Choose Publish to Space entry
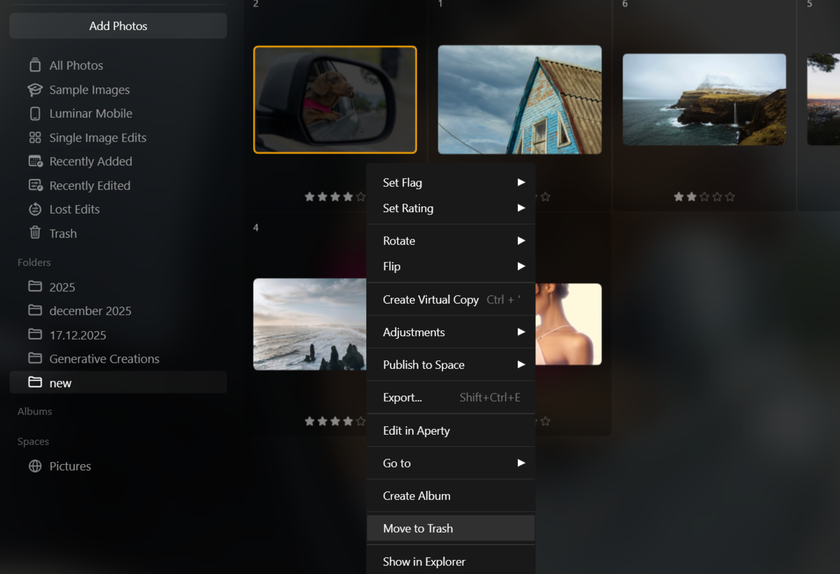Screen dimensions: 840x574 451,365
